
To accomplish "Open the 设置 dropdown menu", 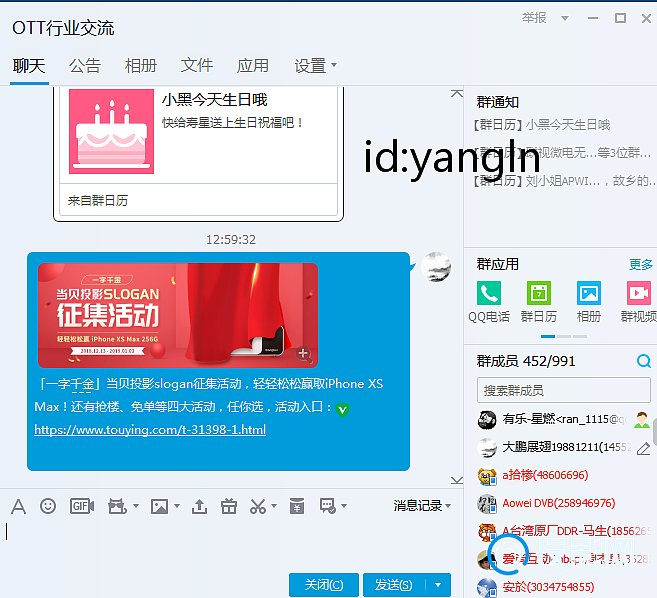I will (315, 66).
